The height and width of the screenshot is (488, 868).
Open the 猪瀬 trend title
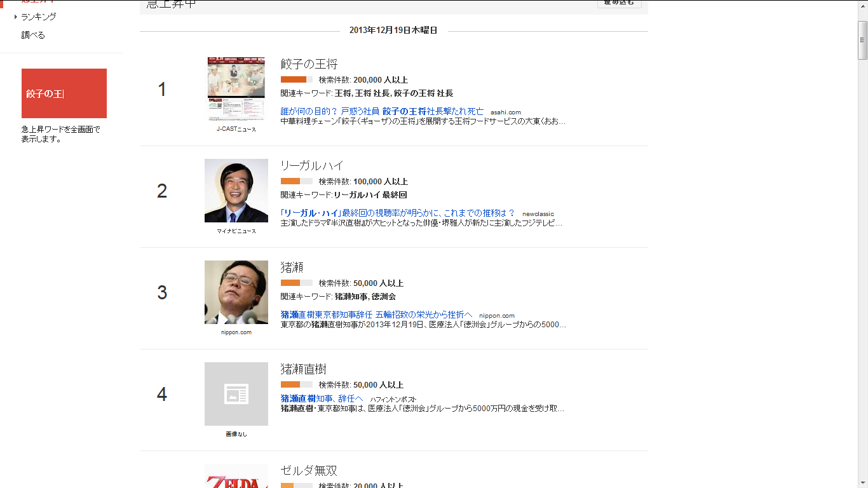point(292,268)
